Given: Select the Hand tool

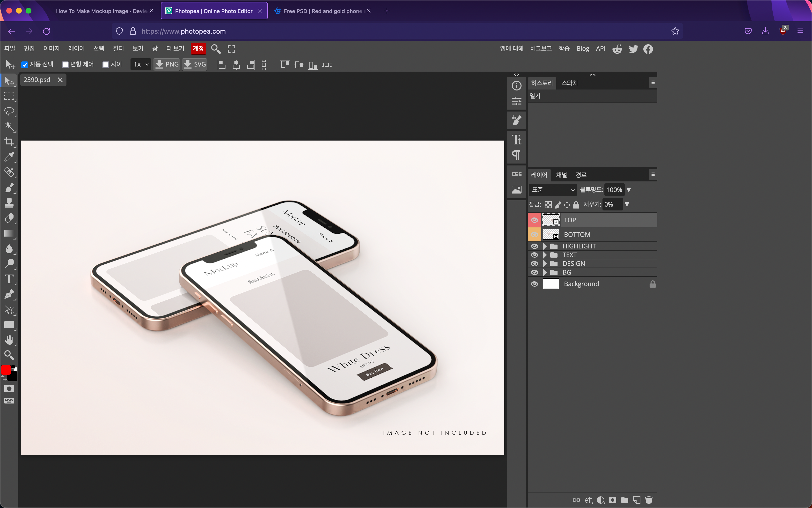Looking at the screenshot, I should pyautogui.click(x=9, y=340).
